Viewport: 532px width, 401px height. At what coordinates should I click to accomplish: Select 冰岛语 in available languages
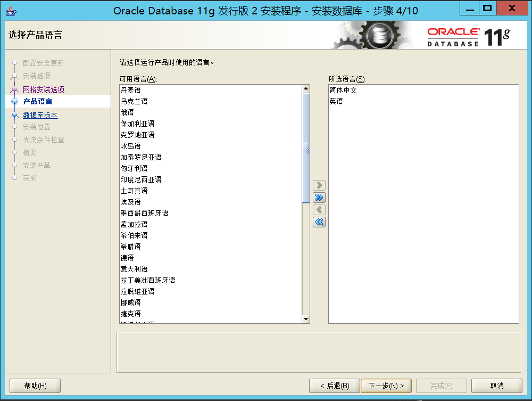point(210,146)
